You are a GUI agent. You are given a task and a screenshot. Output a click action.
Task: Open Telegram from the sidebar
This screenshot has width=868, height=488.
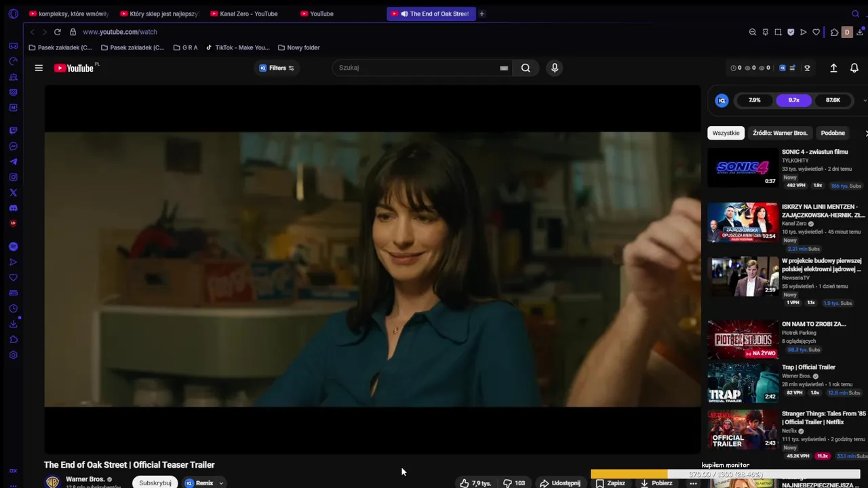(x=13, y=161)
